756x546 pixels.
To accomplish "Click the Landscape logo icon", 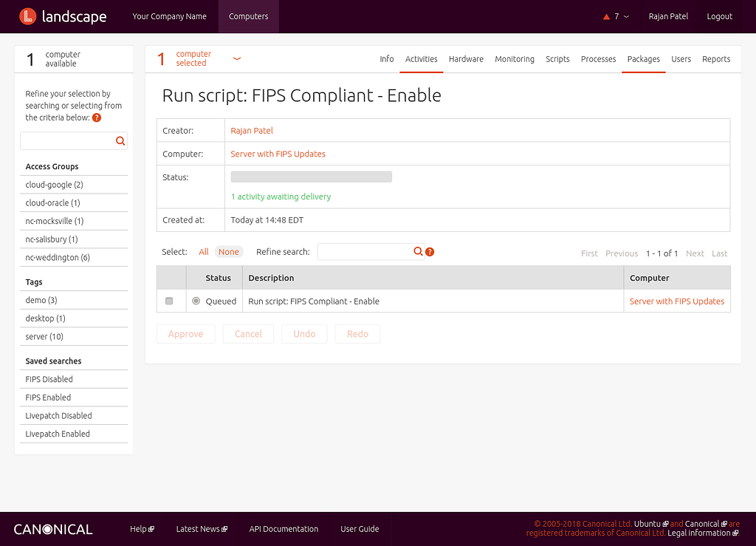I will [27, 16].
